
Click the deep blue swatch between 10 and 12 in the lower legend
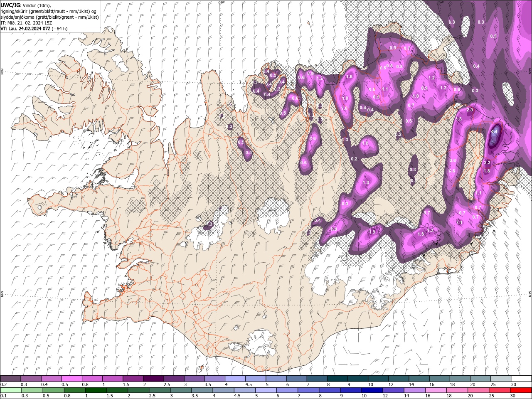pos(372,390)
